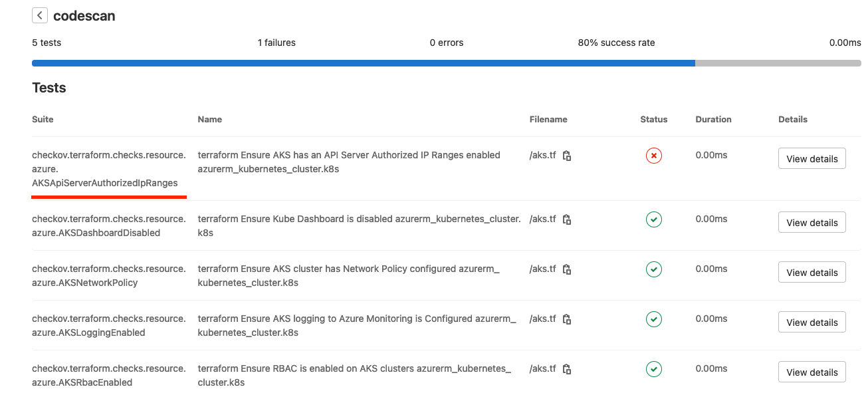Sort tests by the Suite column header
The height and width of the screenshot is (401, 868).
pyautogui.click(x=42, y=119)
